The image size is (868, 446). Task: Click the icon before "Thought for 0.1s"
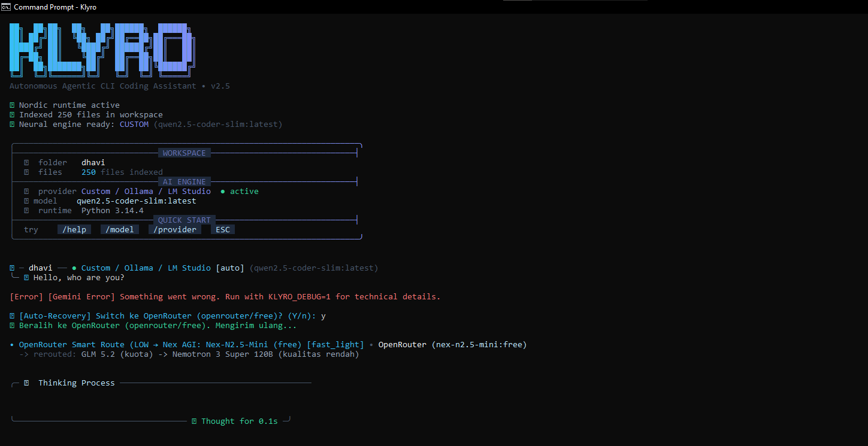pos(194,421)
